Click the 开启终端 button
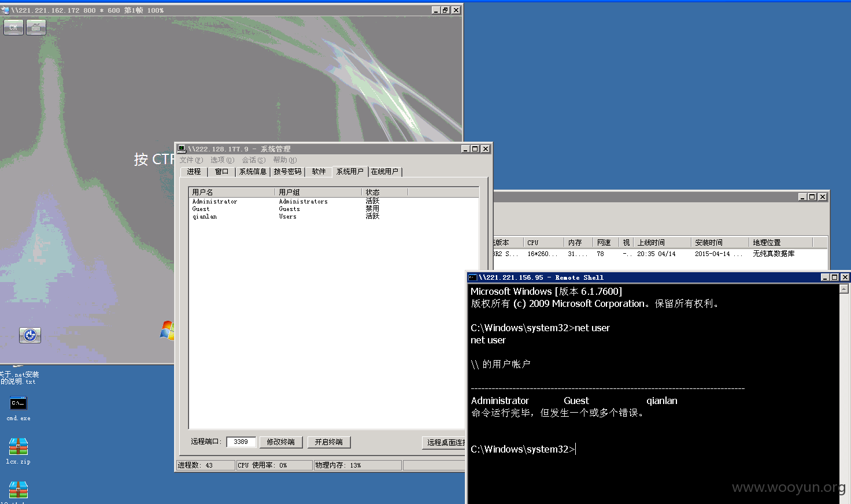Screen dimensions: 851x504 [x=329, y=442]
